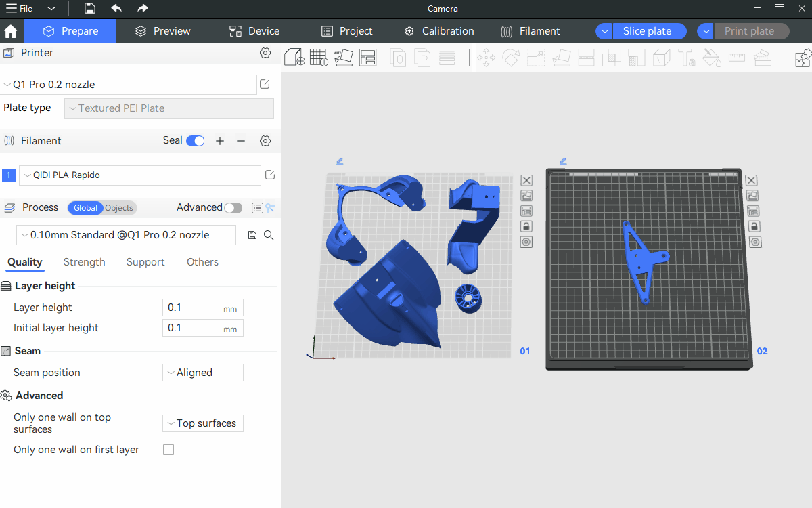Search process settings with magnifier icon
The height and width of the screenshot is (508, 812).
269,235
